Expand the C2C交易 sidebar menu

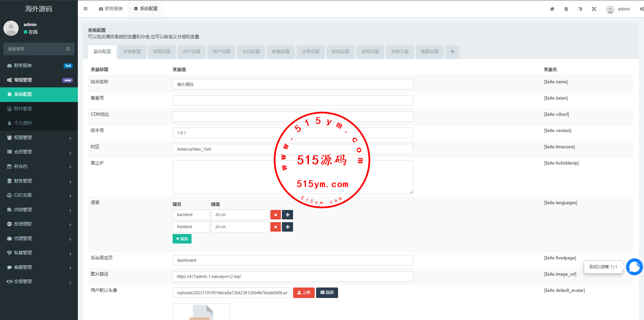39,195
